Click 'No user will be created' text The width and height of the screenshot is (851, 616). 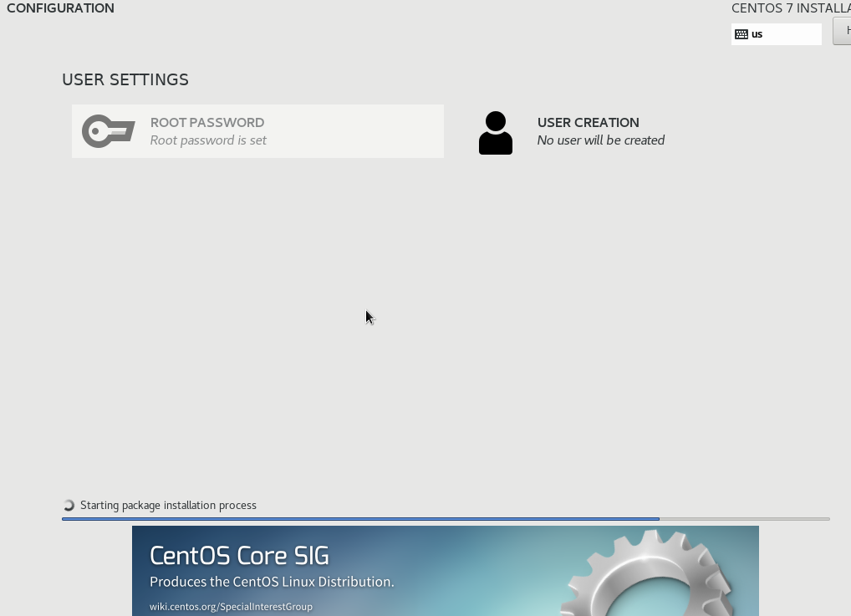tap(601, 140)
